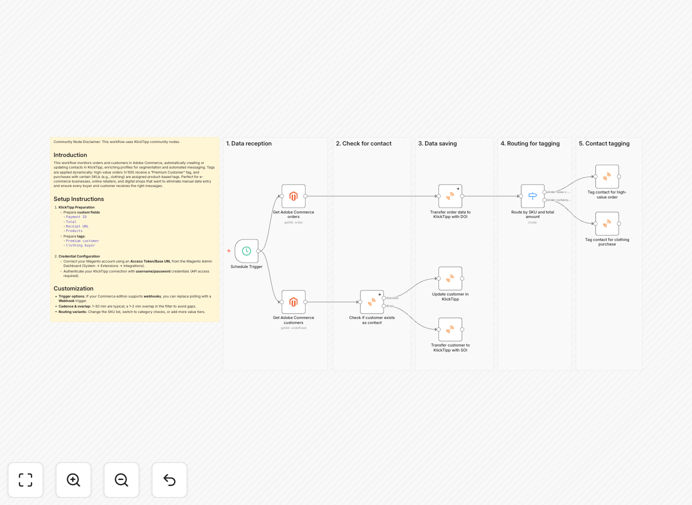This screenshot has height=505, width=692.
Task: Click the 'Route by SKU and total amount' label
Action: 533,215
